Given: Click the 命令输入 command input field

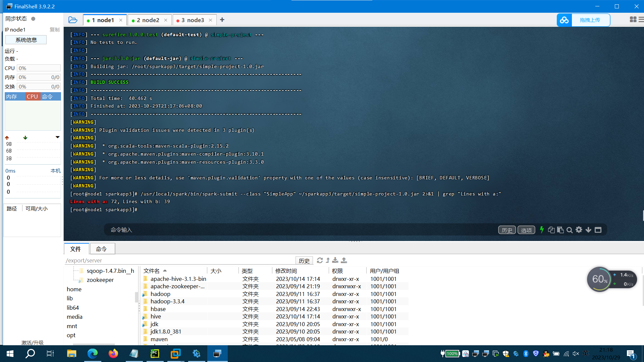Looking at the screenshot, I should pyautogui.click(x=268, y=230).
